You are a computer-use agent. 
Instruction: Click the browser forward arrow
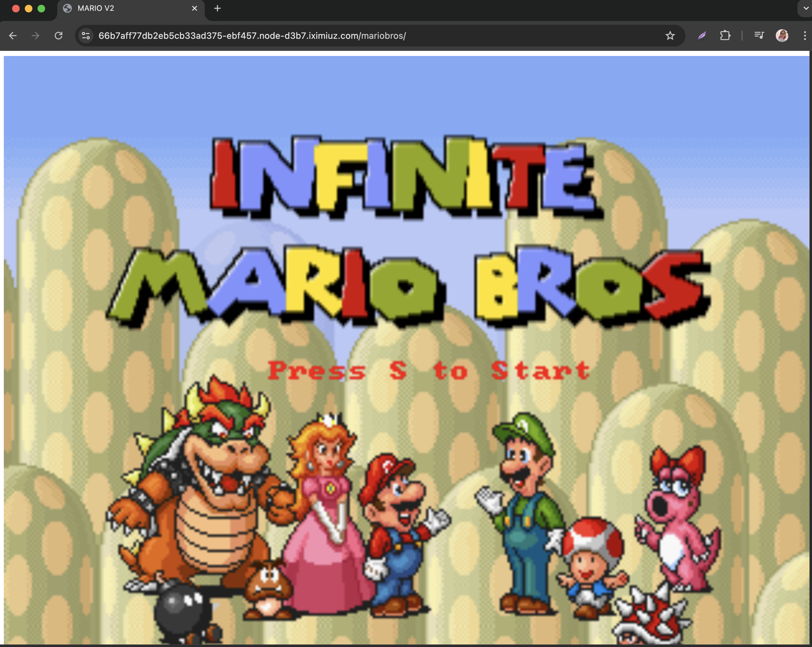(x=35, y=36)
